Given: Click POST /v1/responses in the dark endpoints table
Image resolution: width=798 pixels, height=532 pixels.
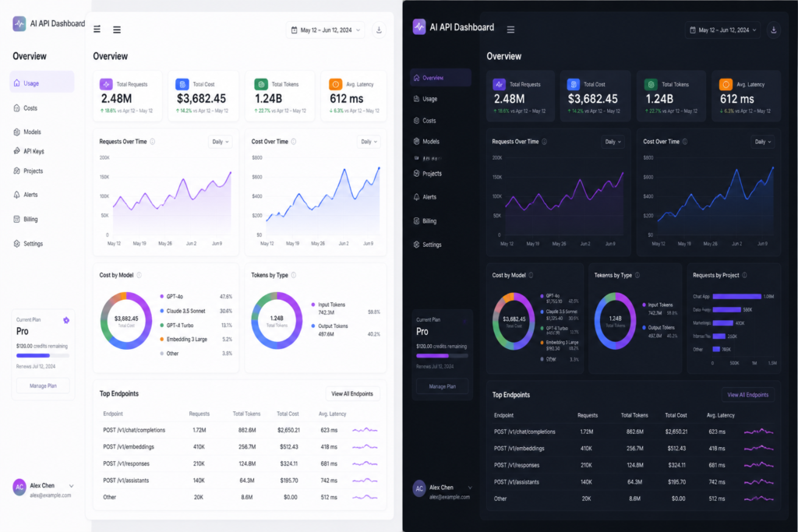Looking at the screenshot, I should pos(517,465).
